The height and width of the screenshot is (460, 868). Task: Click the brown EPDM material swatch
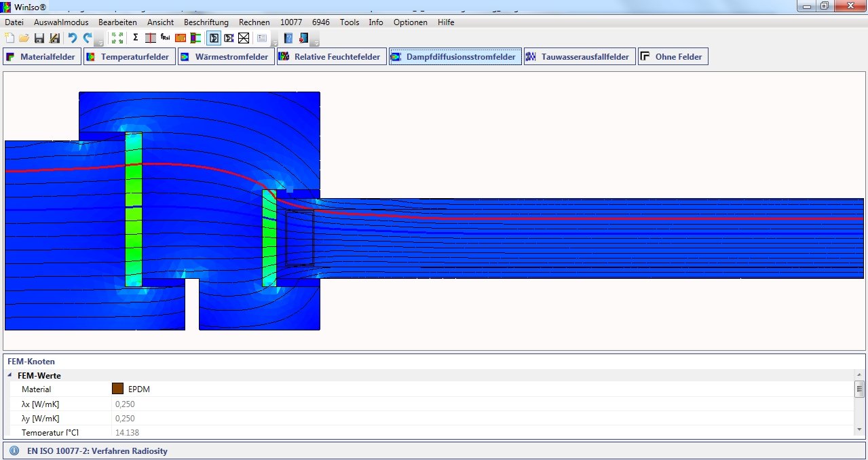[117, 389]
